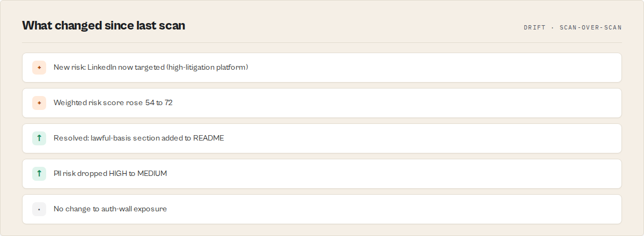This screenshot has height=236, width=644.
Task: Click the plus icon beside LinkedIn new risk
Action: [x=39, y=68]
